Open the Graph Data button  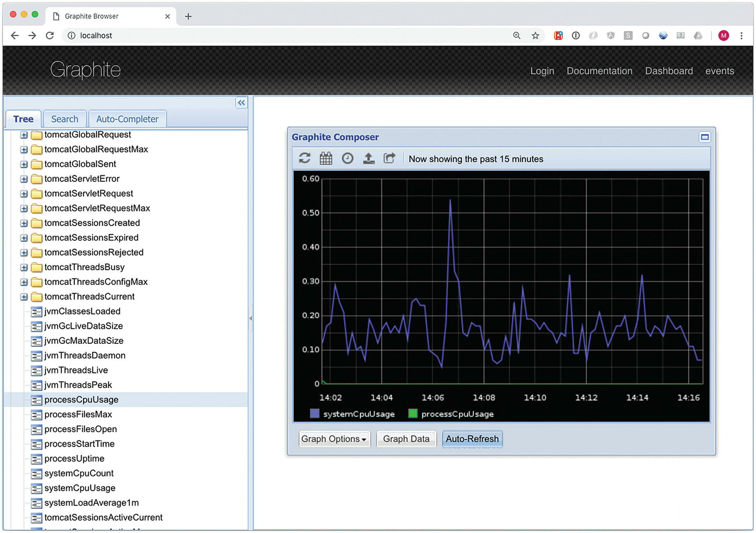coord(406,439)
